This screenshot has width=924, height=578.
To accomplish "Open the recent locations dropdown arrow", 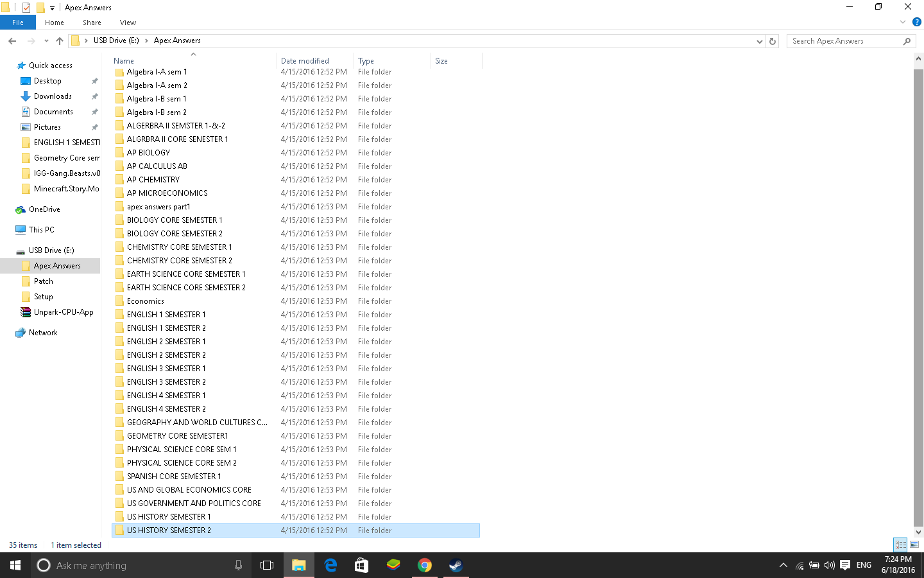I will (x=46, y=41).
